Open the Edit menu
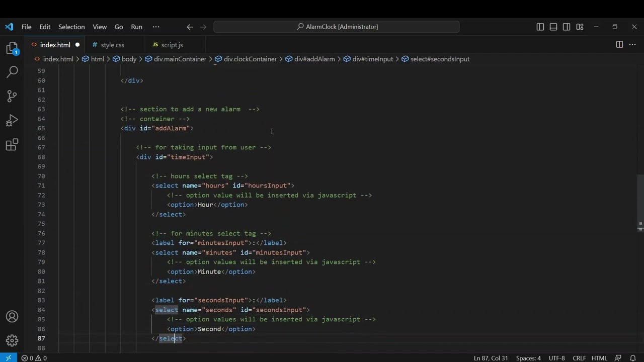This screenshot has width=644, height=362. point(45,27)
